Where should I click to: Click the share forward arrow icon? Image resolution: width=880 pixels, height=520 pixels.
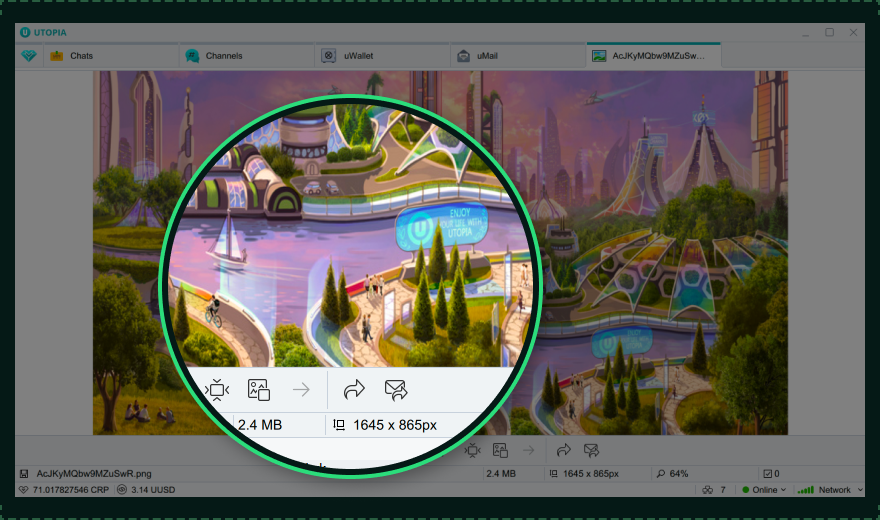coord(563,450)
